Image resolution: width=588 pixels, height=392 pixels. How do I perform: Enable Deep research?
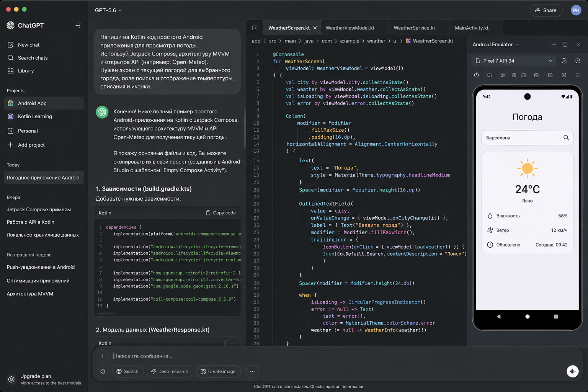tap(170, 371)
